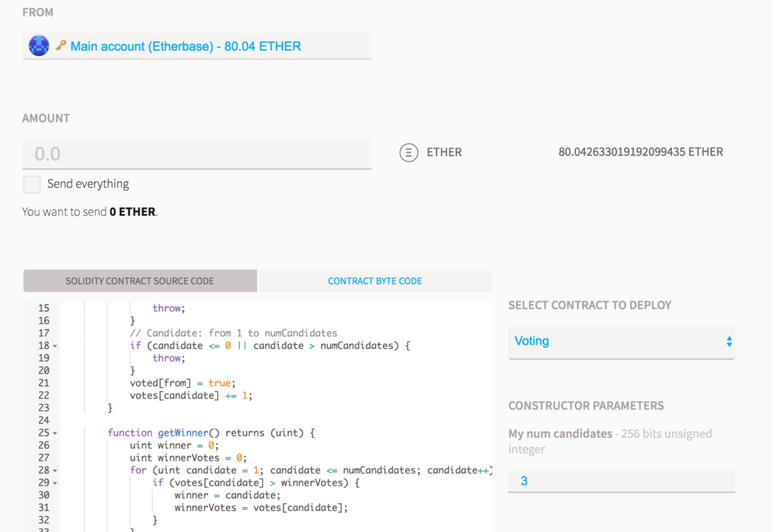Click the 'You want to send 0 ETHER' text

point(90,212)
